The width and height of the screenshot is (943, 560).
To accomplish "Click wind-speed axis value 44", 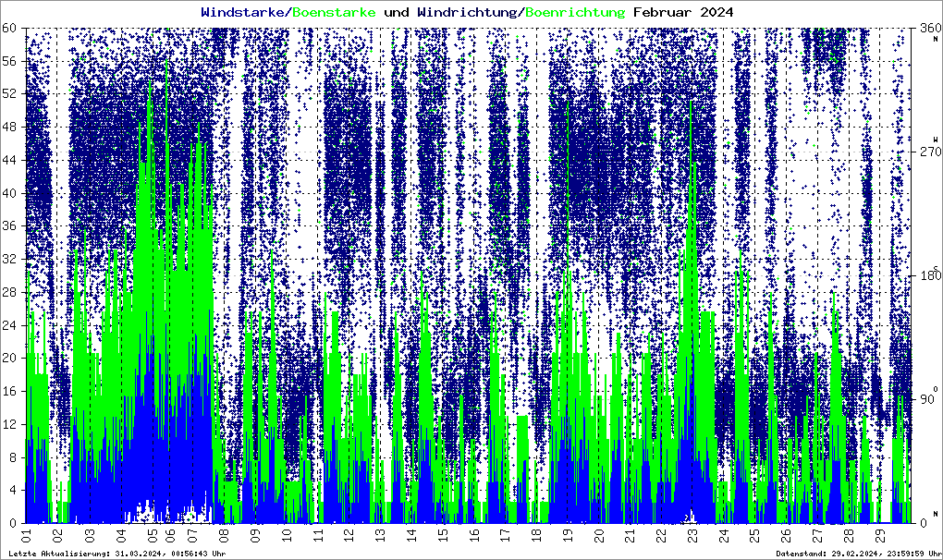I will [9, 160].
